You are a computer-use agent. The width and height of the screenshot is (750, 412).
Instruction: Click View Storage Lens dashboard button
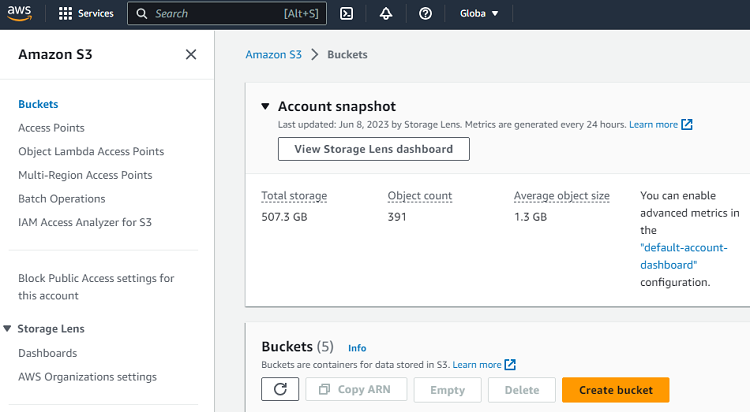pos(373,149)
